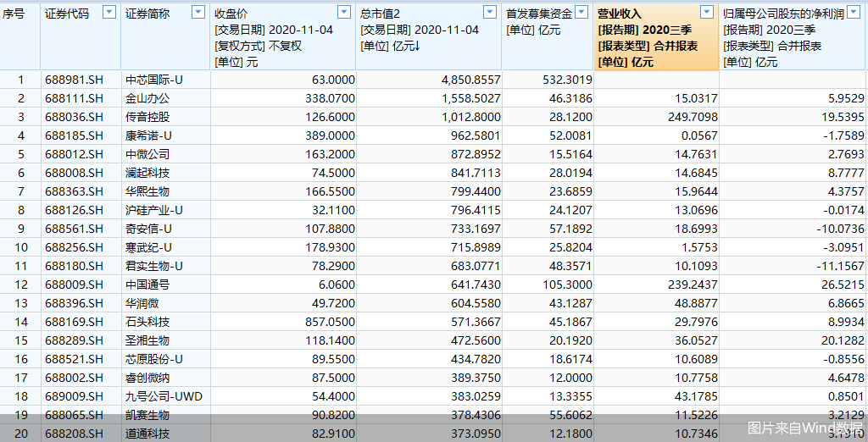Image resolution: width=868 pixels, height=442 pixels.
Task: Select the 归属母公司股东的净利润 column header
Action: [x=793, y=36]
